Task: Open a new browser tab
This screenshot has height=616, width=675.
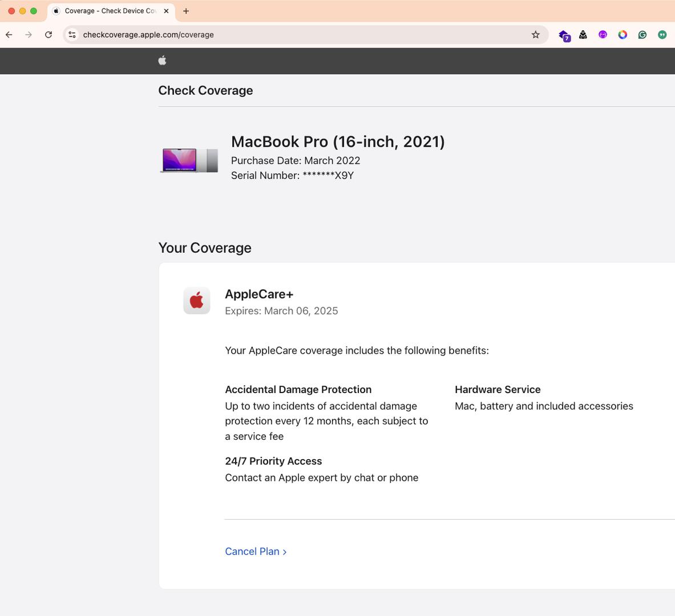Action: pos(186,11)
